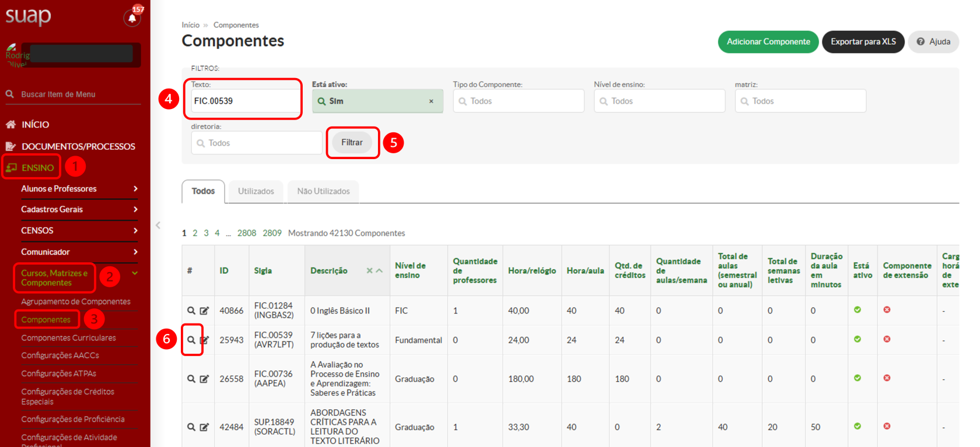Open the Nível de ensino dropdown

tap(660, 101)
